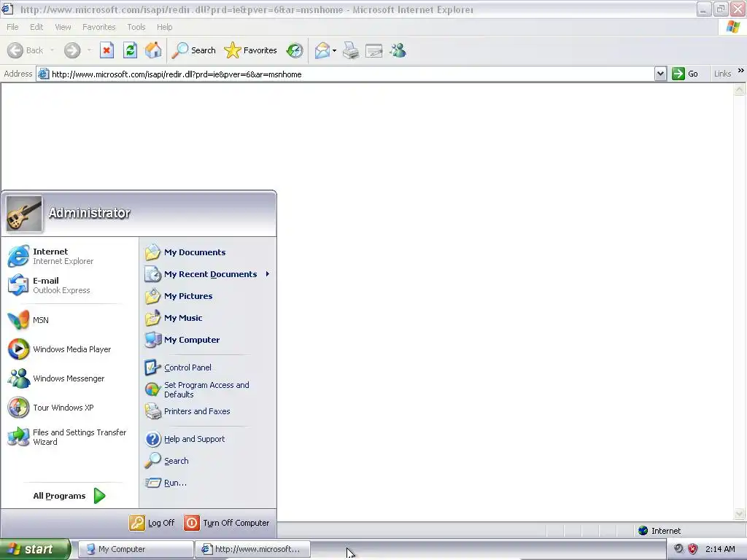Open My Computer from Start menu
Screen dimensions: 747x560
[208, 340]
